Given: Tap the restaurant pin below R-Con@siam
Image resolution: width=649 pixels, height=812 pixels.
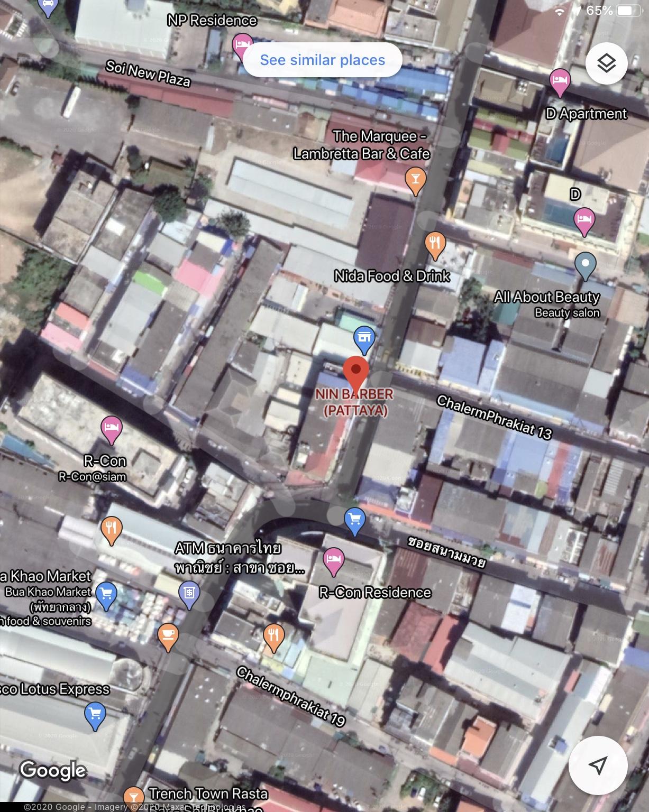Looking at the screenshot, I should pos(111,530).
